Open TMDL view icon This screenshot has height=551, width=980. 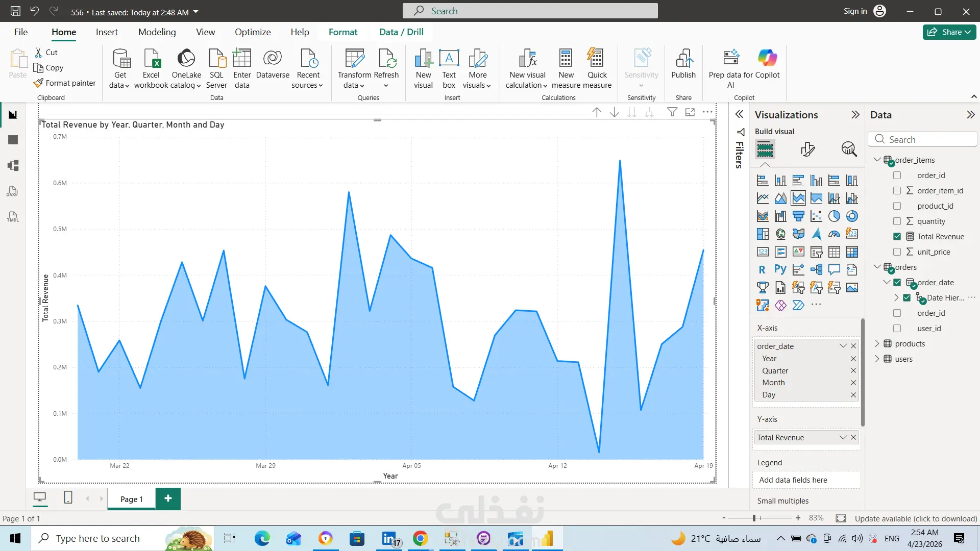[x=13, y=217]
